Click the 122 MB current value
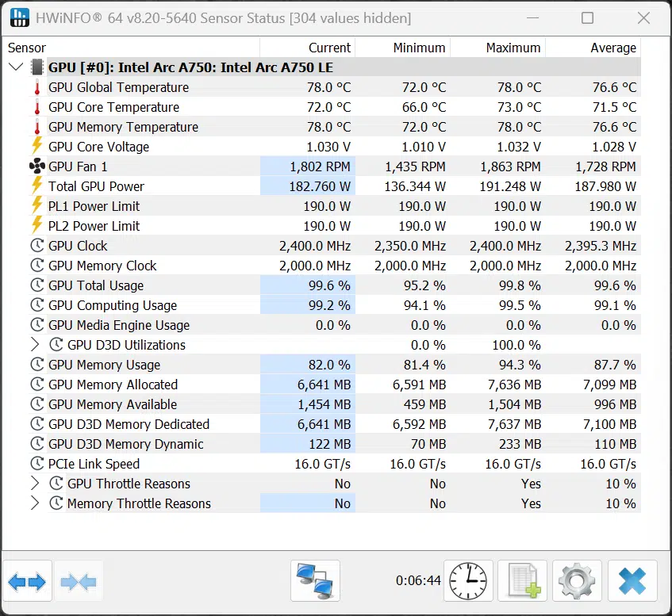Viewport: 672px width, 616px height. pyautogui.click(x=330, y=444)
